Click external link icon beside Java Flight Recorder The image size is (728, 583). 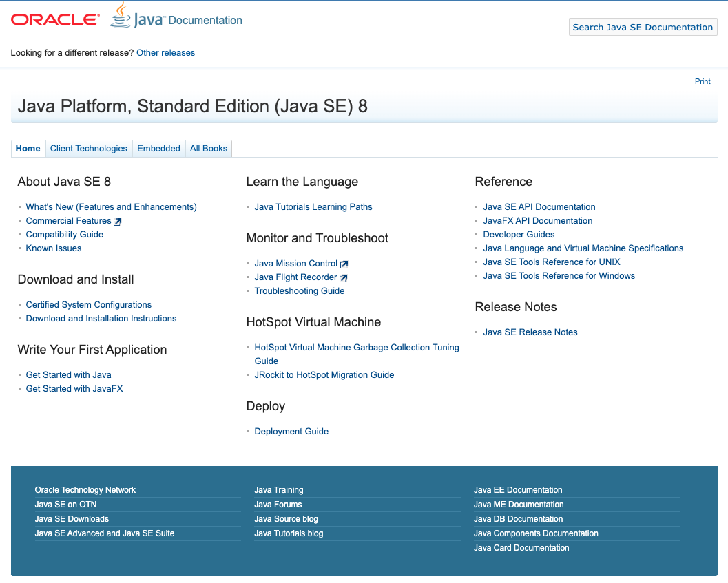point(343,279)
